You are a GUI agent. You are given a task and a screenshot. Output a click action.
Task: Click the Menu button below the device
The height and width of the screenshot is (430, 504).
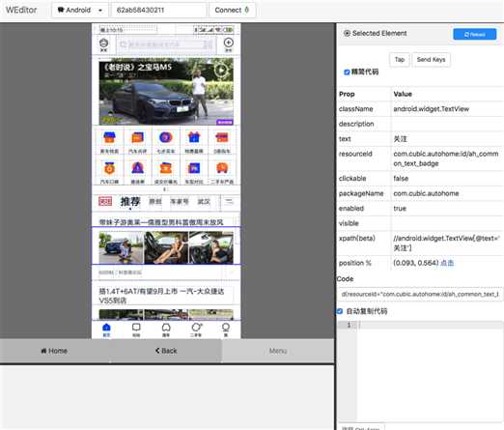point(278,351)
